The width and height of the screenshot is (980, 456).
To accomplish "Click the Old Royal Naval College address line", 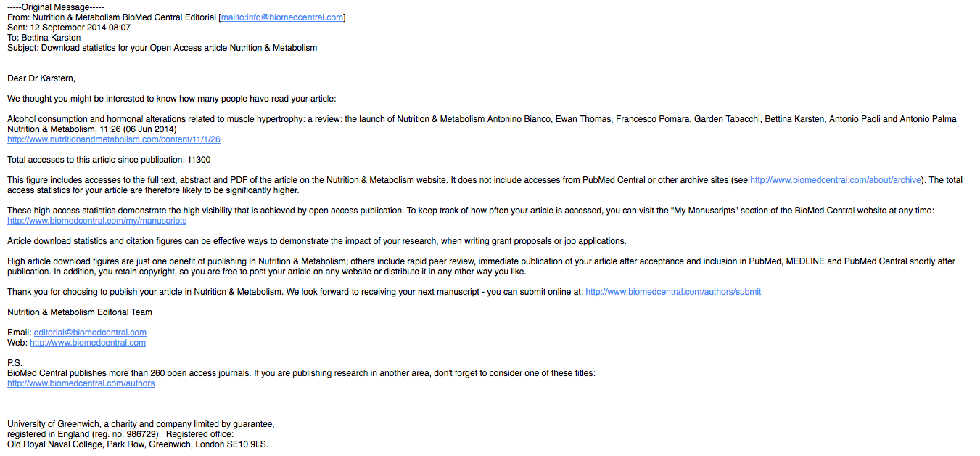I will [x=138, y=444].
